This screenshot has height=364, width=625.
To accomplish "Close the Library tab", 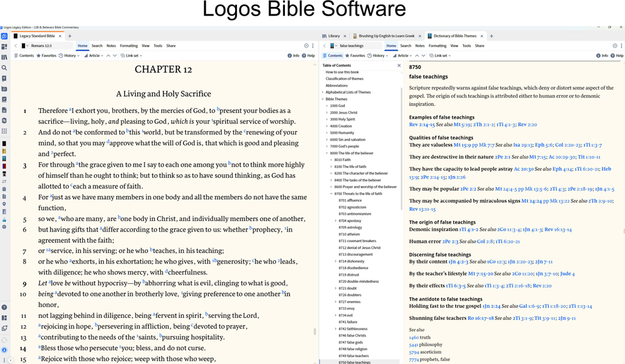I will coord(345,36).
